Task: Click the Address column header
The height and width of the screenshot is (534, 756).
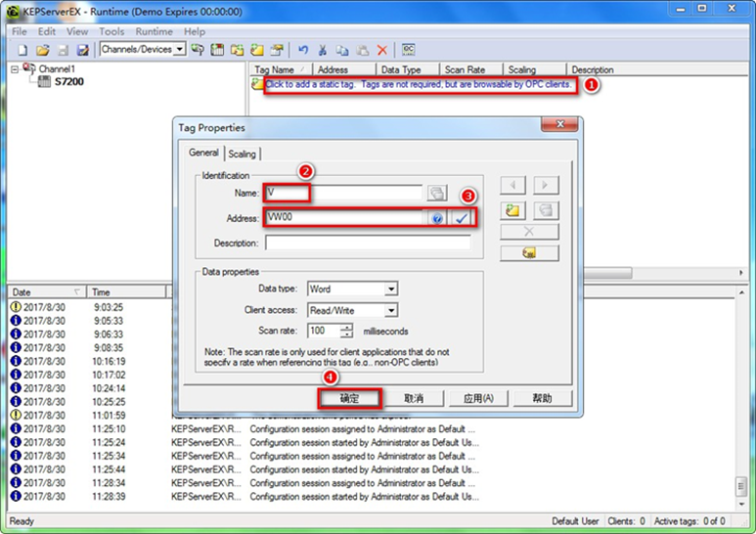Action: pos(343,69)
